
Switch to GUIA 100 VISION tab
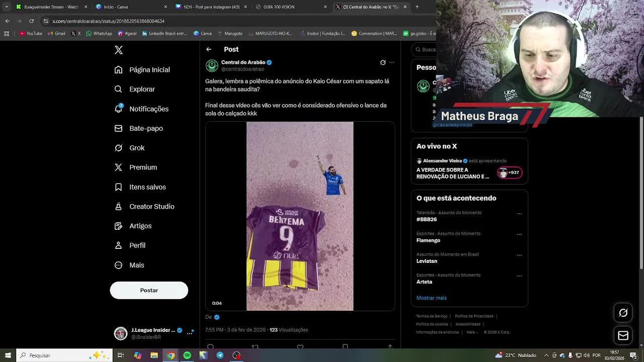tap(291, 7)
